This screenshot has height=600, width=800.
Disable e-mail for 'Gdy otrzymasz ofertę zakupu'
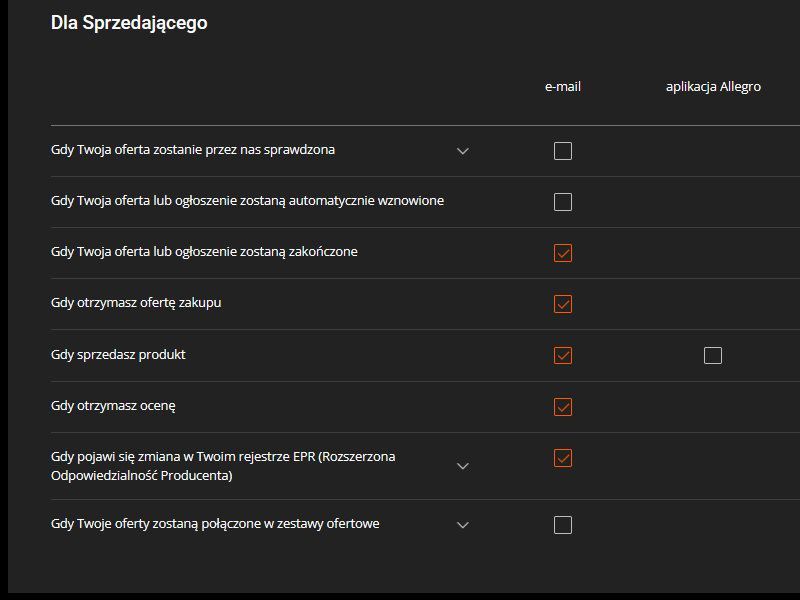click(x=563, y=303)
